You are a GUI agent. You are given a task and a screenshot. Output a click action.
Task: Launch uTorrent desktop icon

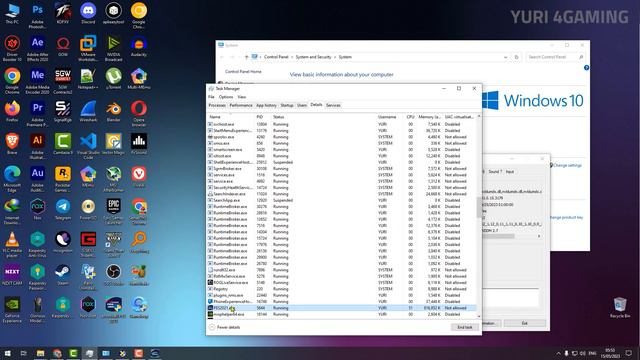click(113, 79)
